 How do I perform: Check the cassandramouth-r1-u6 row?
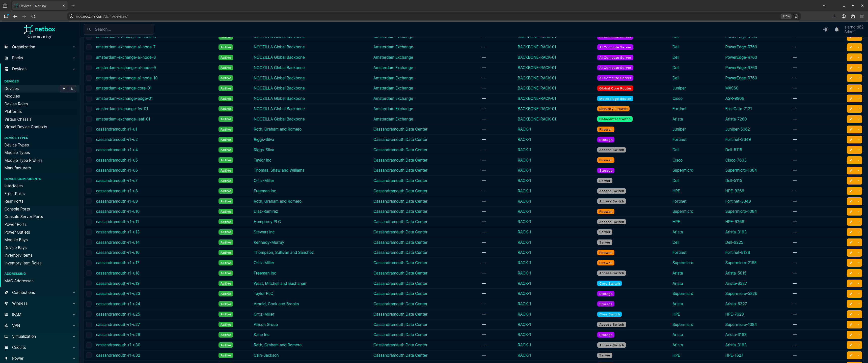pyautogui.click(x=89, y=170)
